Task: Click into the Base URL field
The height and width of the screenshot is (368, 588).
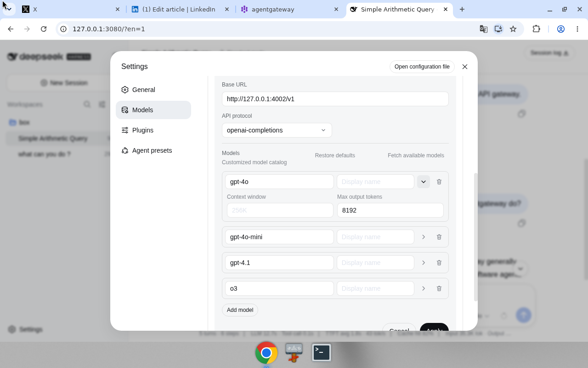Action: (335, 99)
